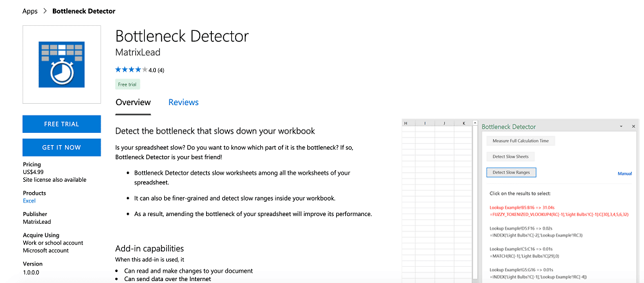Viewport: 644px width, 283px height.
Task: Click the US$4.99 pricing text
Action: 33,172
